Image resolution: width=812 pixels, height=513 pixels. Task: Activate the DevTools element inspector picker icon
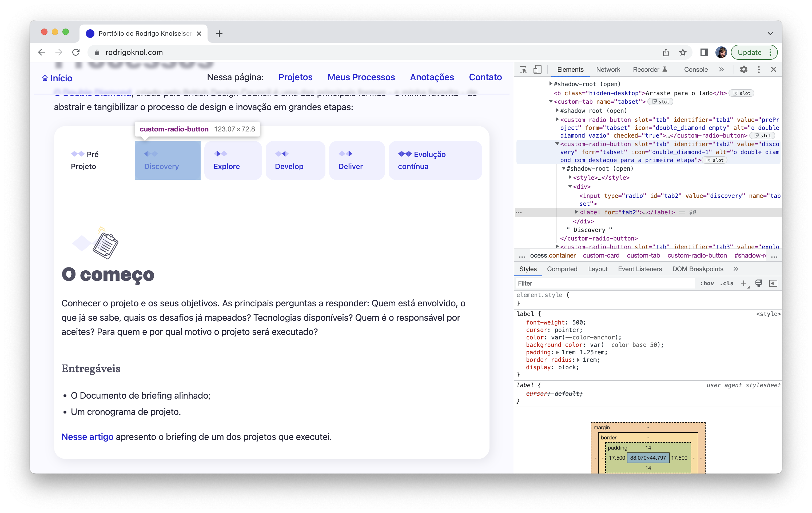click(x=523, y=69)
